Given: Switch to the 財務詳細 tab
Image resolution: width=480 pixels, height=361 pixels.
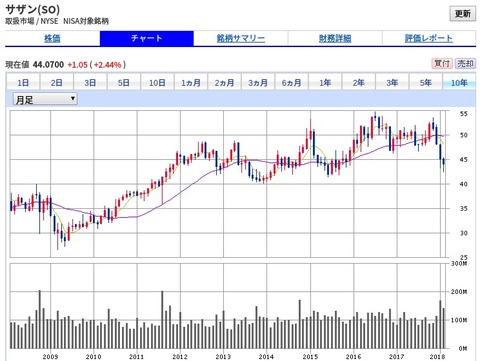Looking at the screenshot, I should click(x=335, y=38).
